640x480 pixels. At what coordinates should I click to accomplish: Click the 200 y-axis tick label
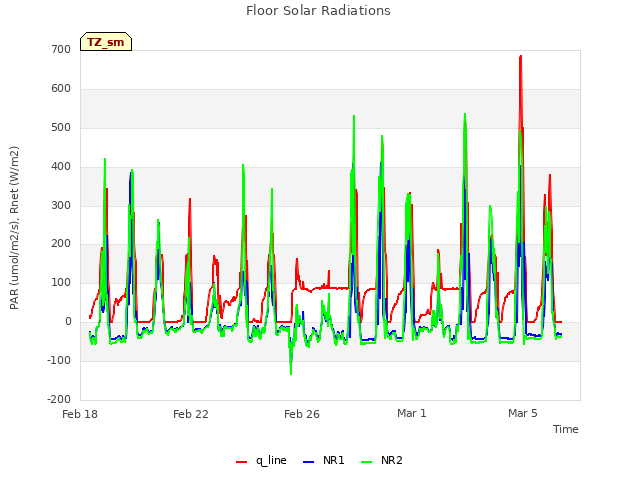61,244
